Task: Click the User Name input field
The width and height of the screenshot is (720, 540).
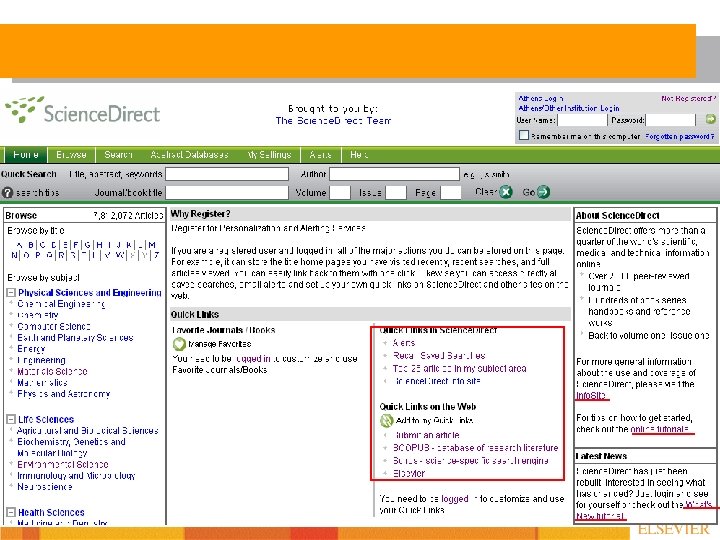Action: [x=582, y=120]
